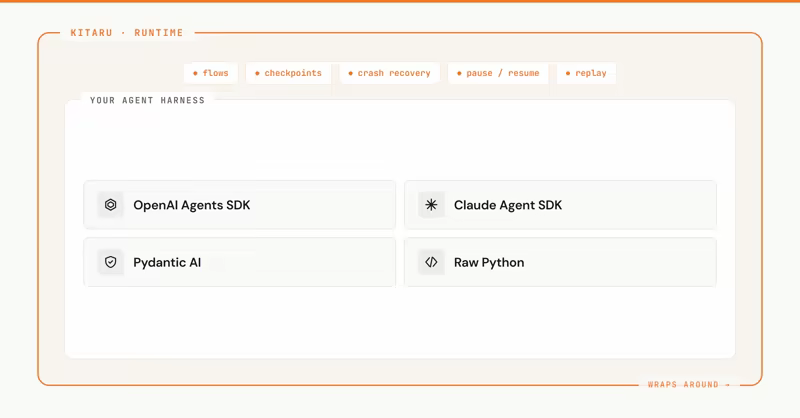This screenshot has height=418, width=800.
Task: Select the pause / resume tag
Action: pos(498,73)
